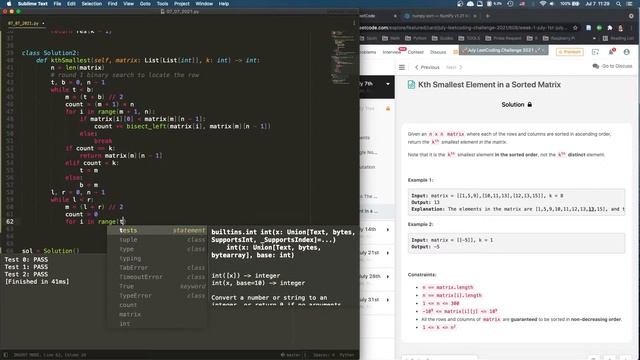Open the Reading List
640x360 pixels.
click(619, 38)
